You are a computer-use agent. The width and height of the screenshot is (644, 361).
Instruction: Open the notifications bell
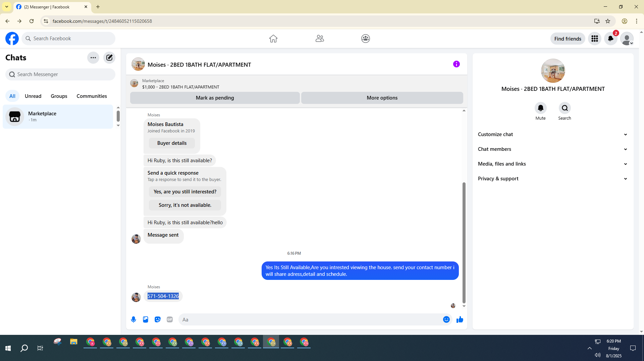[x=611, y=39]
